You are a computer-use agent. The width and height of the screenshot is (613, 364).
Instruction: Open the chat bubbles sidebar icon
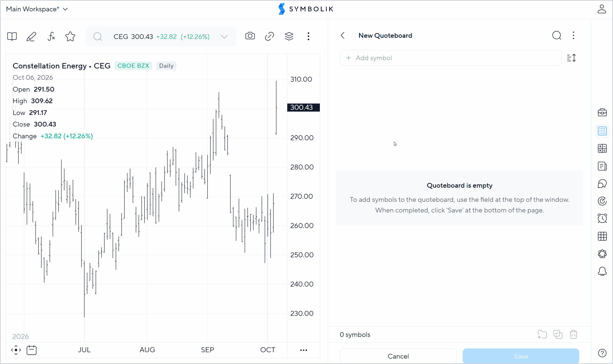[x=602, y=184]
